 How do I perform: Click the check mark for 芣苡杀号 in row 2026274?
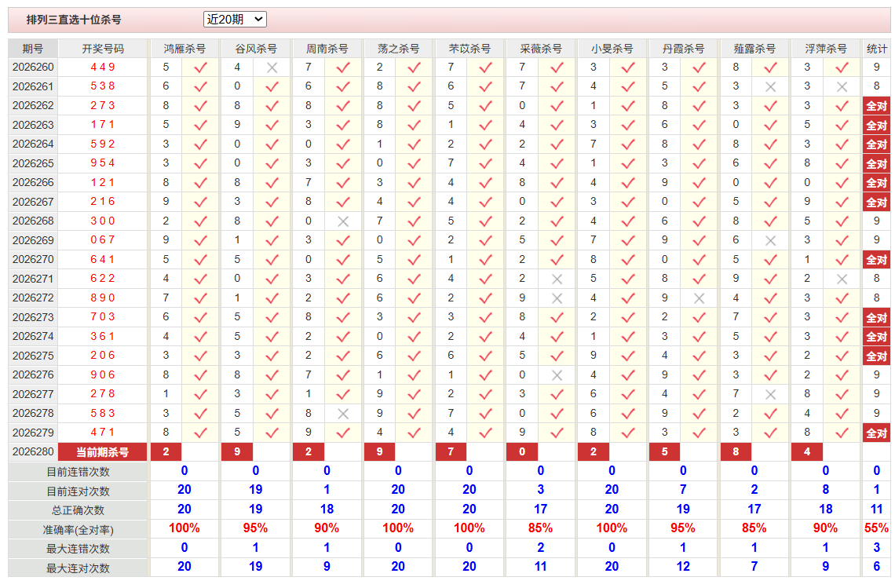pyautogui.click(x=485, y=337)
